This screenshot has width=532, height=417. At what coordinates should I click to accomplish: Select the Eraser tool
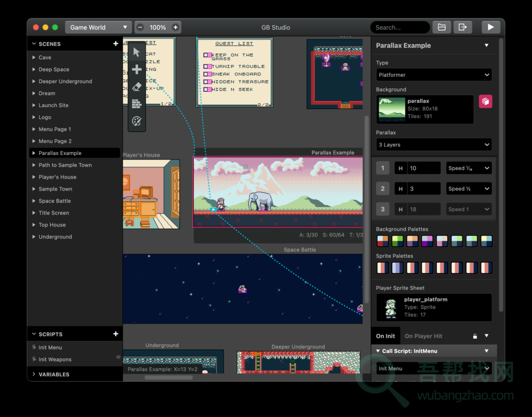[x=137, y=87]
